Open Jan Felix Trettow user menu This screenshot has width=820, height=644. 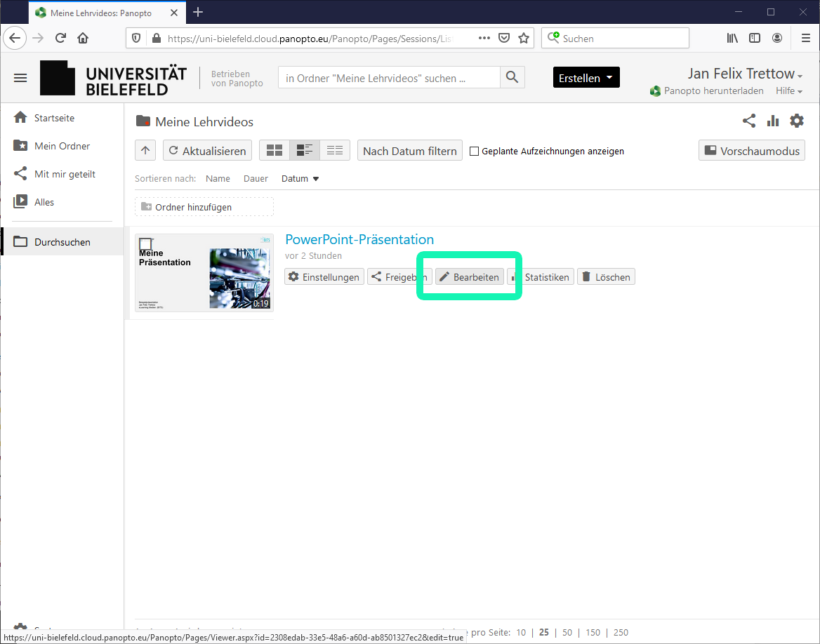point(745,74)
